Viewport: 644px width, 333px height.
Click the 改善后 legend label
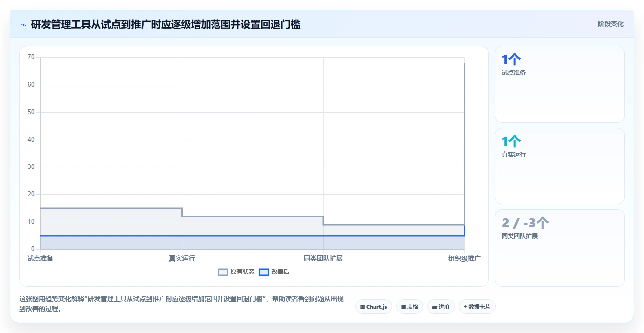coord(280,272)
